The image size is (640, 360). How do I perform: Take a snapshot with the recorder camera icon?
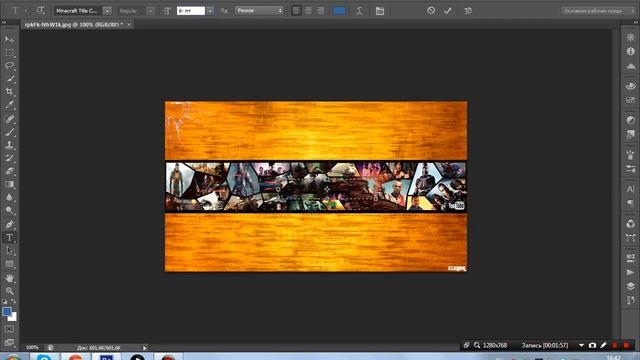pyautogui.click(x=592, y=345)
